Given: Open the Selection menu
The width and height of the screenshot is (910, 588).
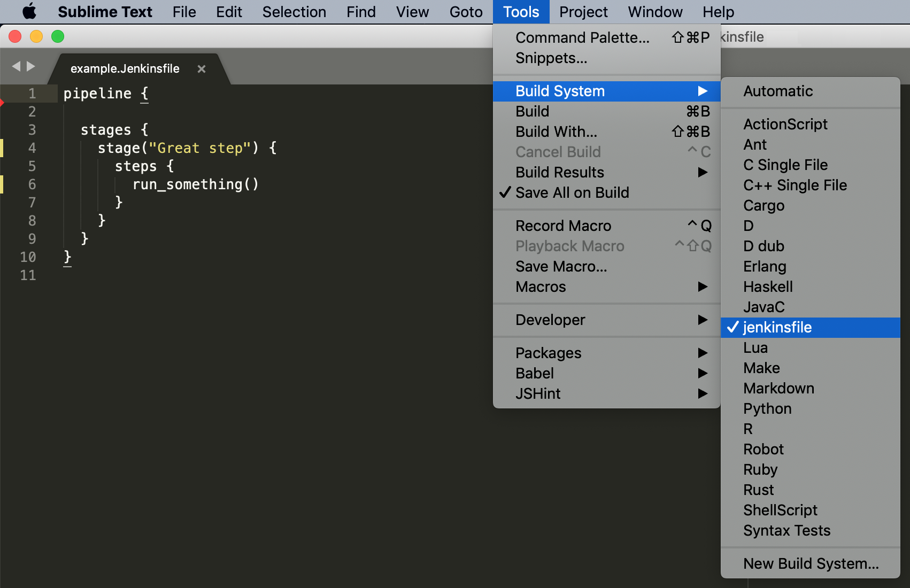Looking at the screenshot, I should tap(294, 12).
